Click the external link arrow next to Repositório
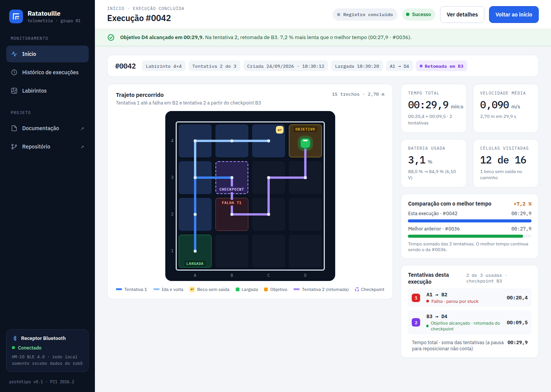The image size is (551, 392). [82, 147]
